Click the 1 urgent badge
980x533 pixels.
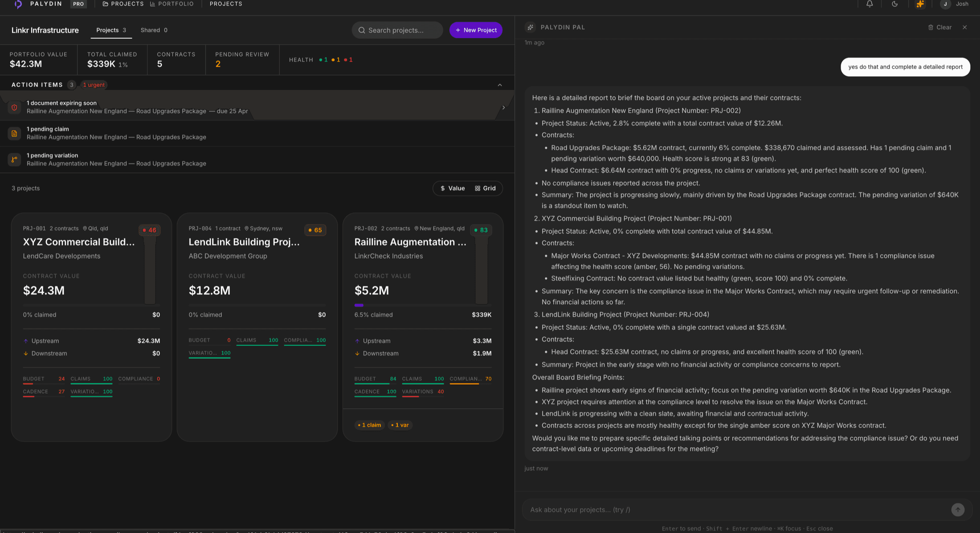94,85
